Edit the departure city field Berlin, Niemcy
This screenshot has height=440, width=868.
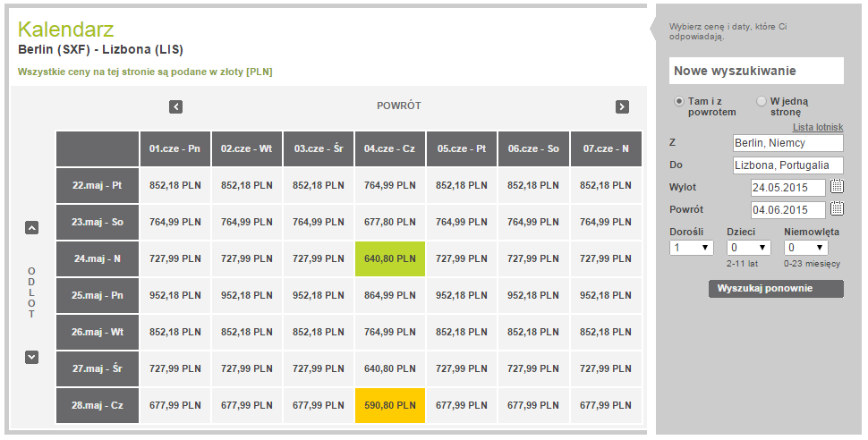tap(788, 143)
